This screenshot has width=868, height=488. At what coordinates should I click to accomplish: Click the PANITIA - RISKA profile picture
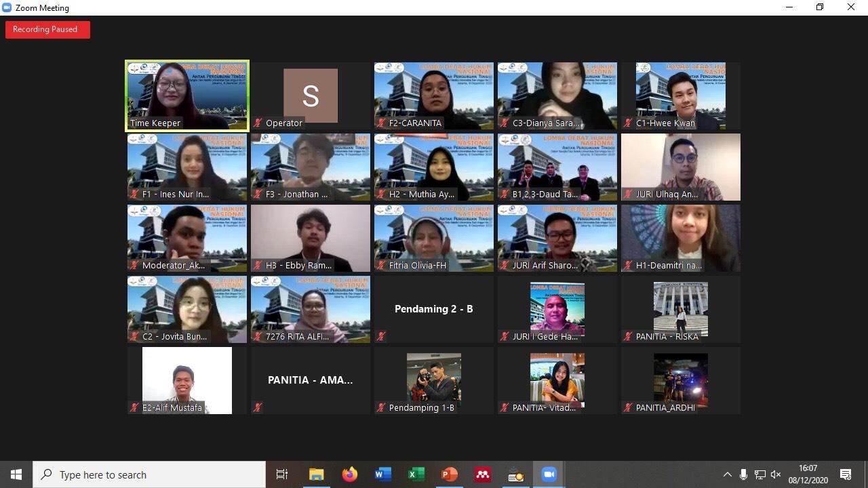tap(680, 306)
